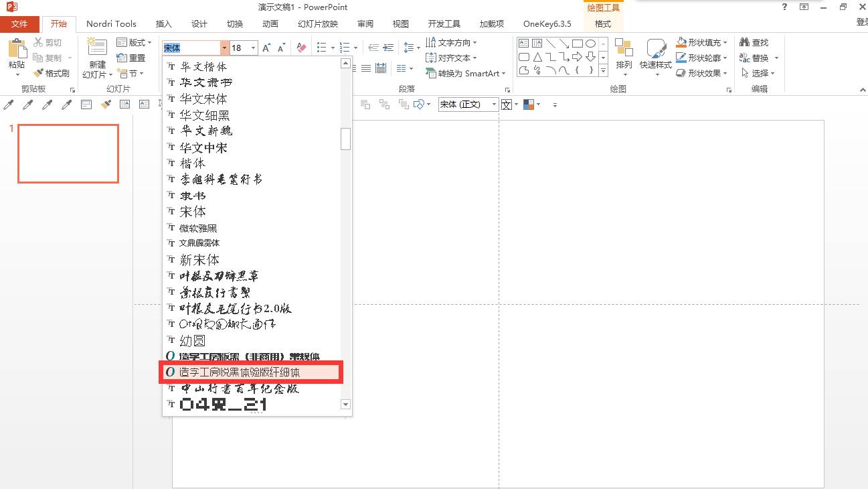
Task: Click the font list scrollbar thumb
Action: click(x=346, y=139)
